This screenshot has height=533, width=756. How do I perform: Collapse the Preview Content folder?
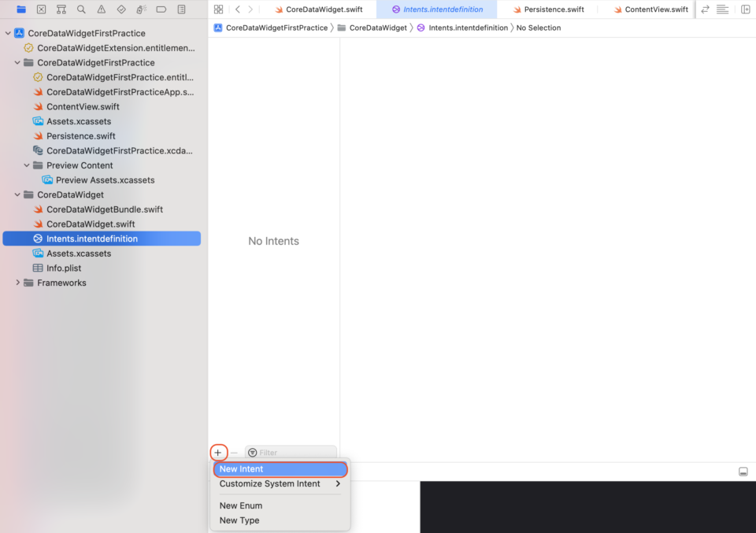point(26,165)
